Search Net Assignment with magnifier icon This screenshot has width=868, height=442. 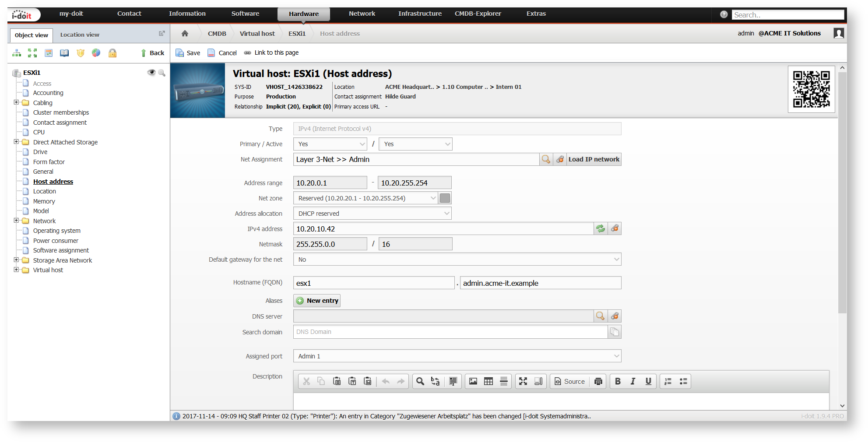(x=546, y=159)
